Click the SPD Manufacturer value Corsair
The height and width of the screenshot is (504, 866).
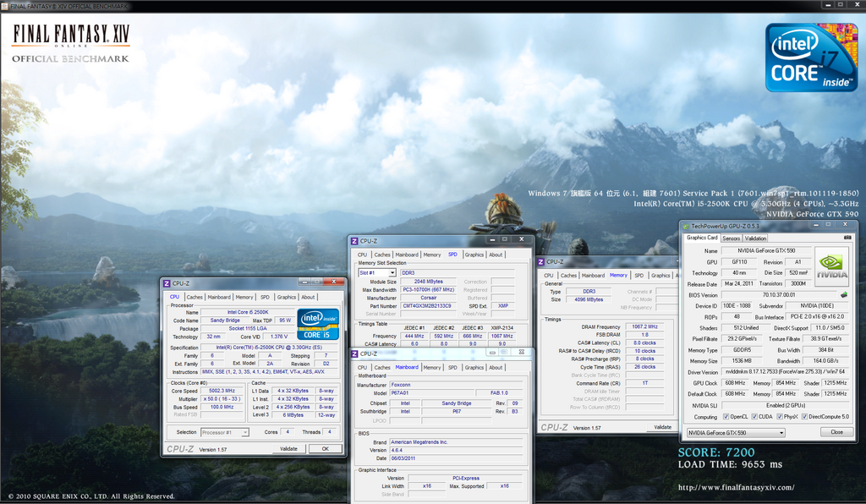tap(429, 298)
